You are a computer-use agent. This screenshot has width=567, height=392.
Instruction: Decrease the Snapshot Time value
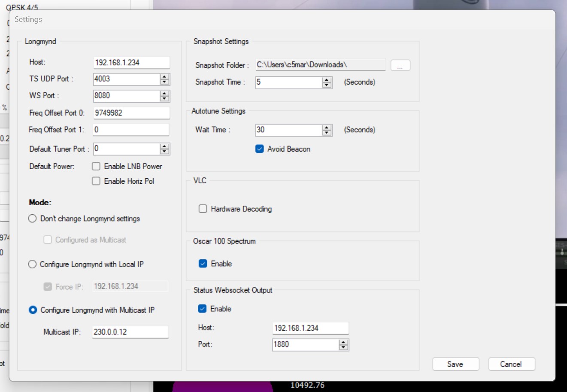click(x=327, y=85)
